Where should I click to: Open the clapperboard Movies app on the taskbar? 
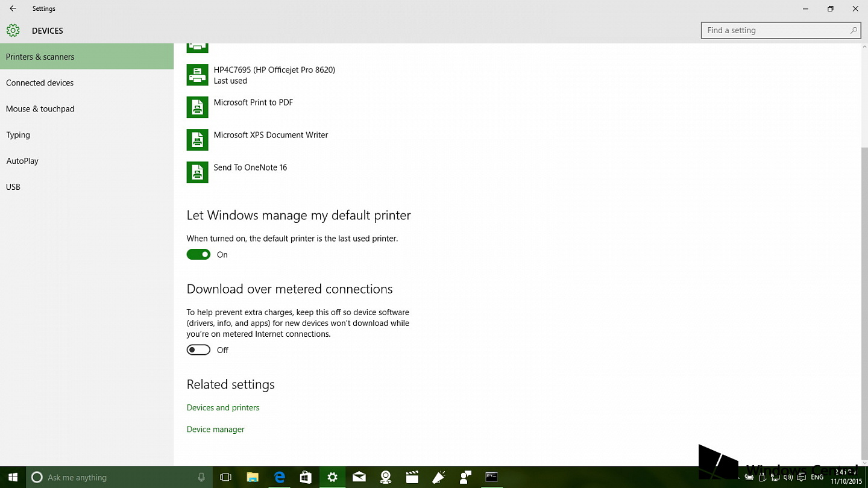click(x=412, y=477)
